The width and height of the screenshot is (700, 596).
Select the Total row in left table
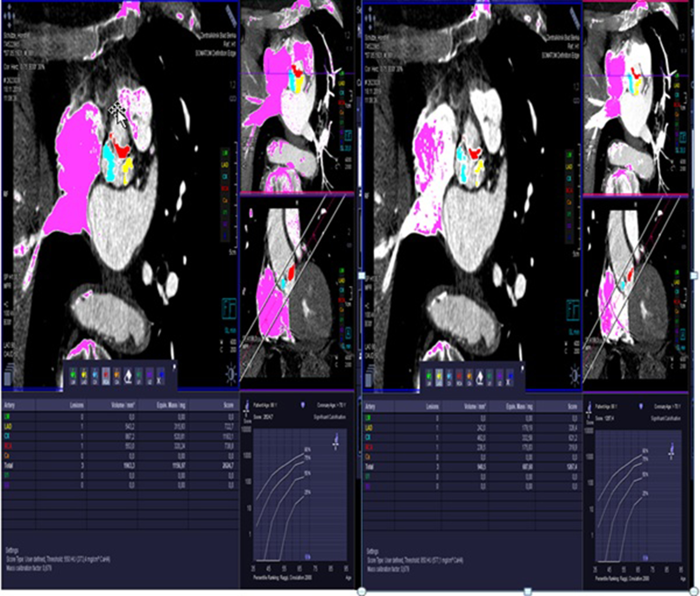pyautogui.click(x=120, y=466)
